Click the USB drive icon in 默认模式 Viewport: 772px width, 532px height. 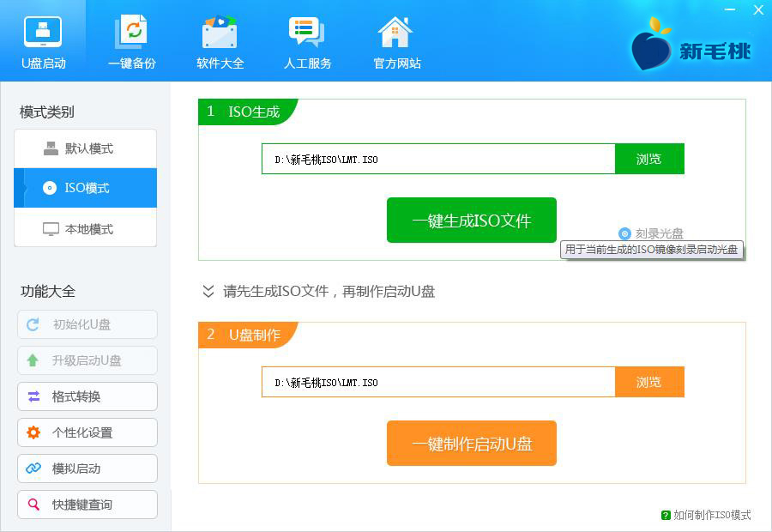pyautogui.click(x=51, y=148)
